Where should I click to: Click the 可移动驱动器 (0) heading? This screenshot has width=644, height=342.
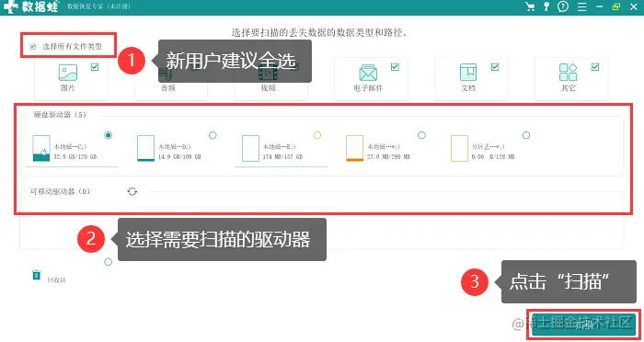(60, 191)
